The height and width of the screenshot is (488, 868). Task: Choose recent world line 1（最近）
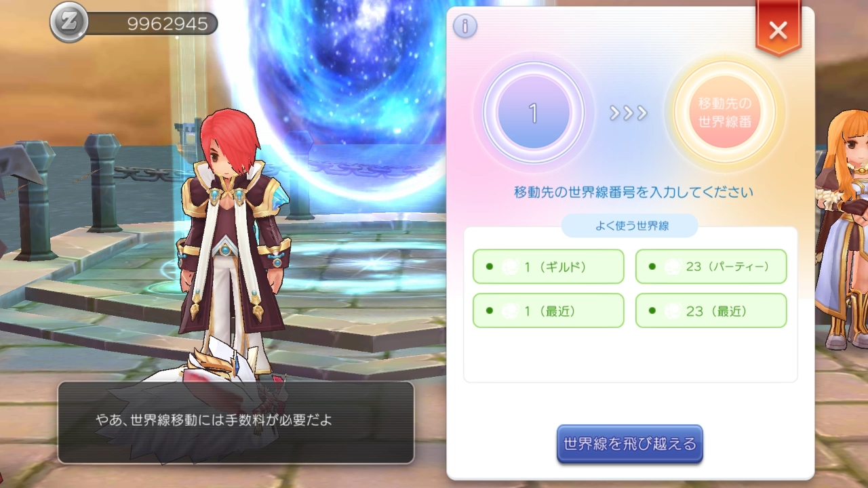click(x=548, y=310)
